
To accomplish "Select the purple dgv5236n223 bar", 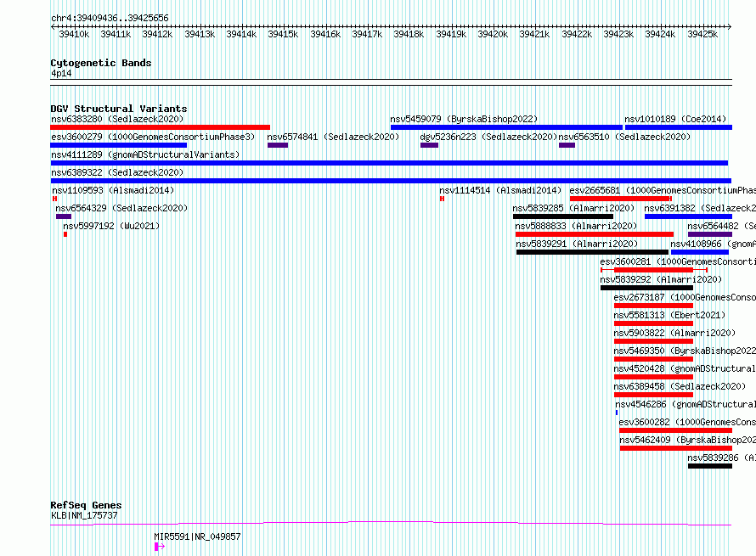I will [x=429, y=145].
